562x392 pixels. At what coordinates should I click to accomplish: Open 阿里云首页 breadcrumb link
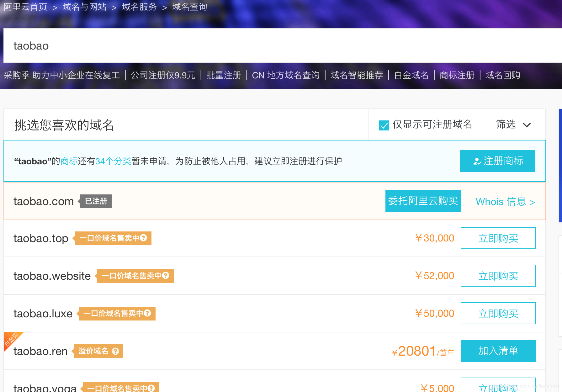25,7
